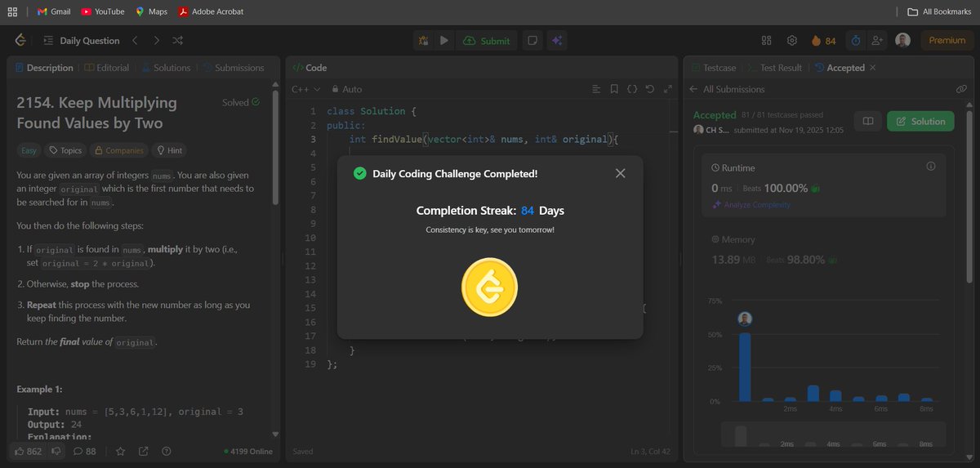Viewport: 980px width, 468px height.
Task: Open the browser apps grid icon
Action: click(12, 11)
